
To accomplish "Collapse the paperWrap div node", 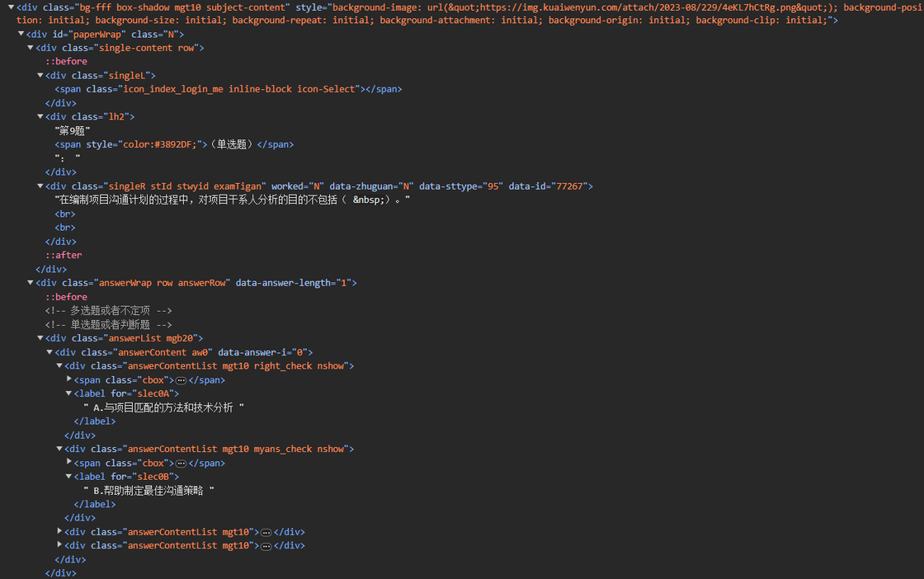I will pyautogui.click(x=21, y=34).
